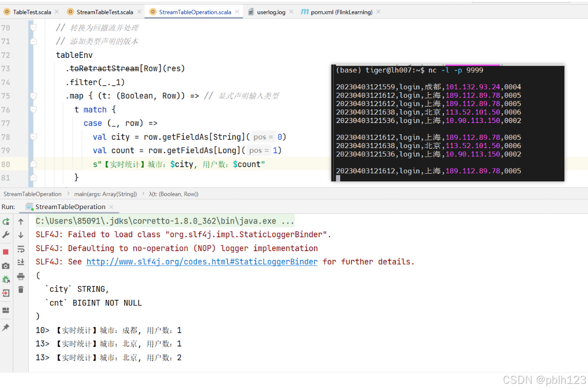Close the pom.xml tab
The width and height of the screenshot is (588, 390).
378,12
